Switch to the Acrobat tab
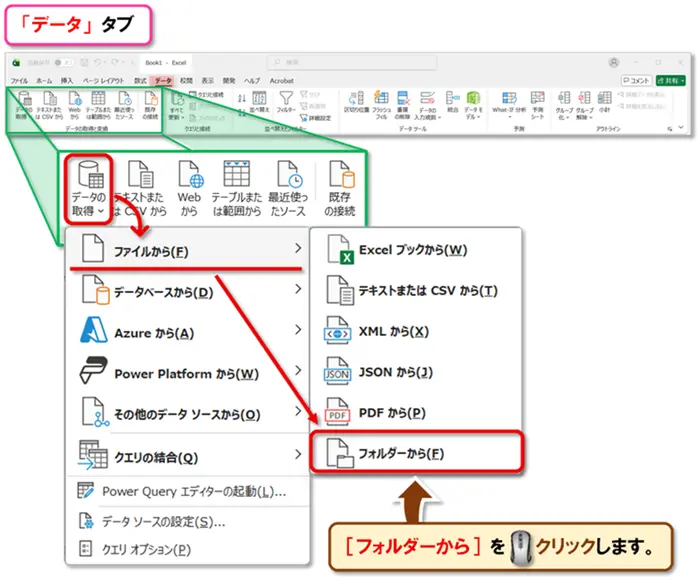The image size is (700, 582). pos(282,81)
